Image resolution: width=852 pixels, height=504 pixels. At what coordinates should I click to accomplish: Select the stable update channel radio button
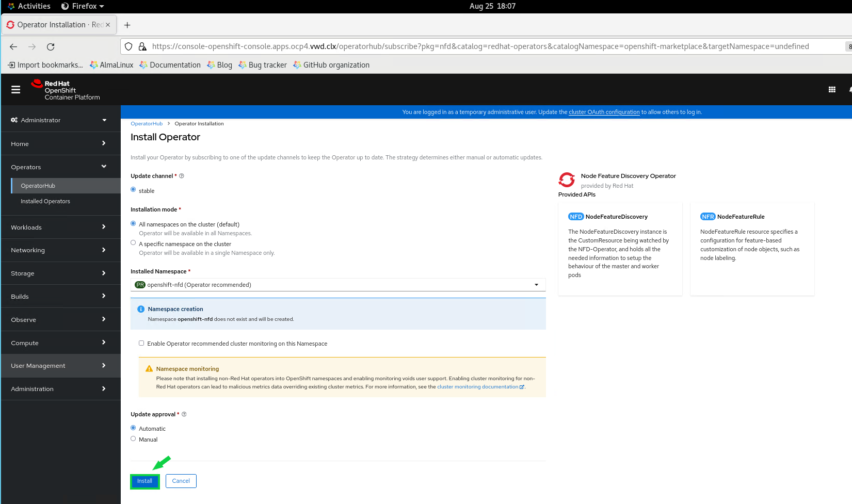133,190
